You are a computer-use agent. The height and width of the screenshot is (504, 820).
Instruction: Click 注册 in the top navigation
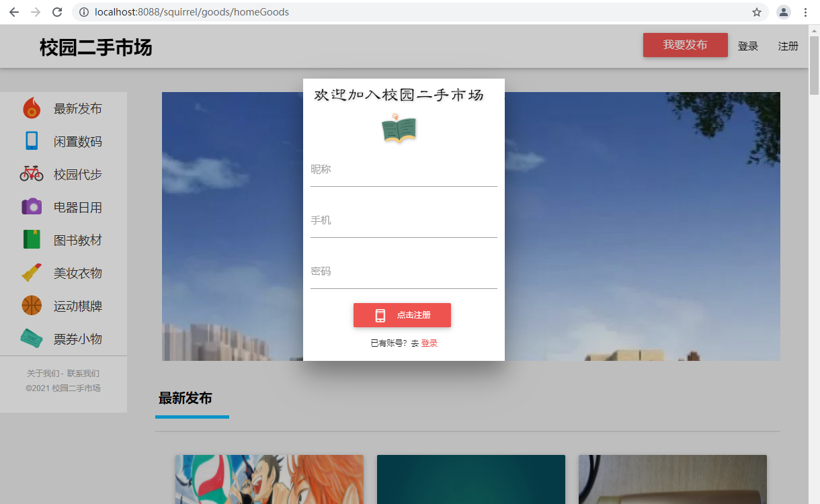[x=788, y=46]
